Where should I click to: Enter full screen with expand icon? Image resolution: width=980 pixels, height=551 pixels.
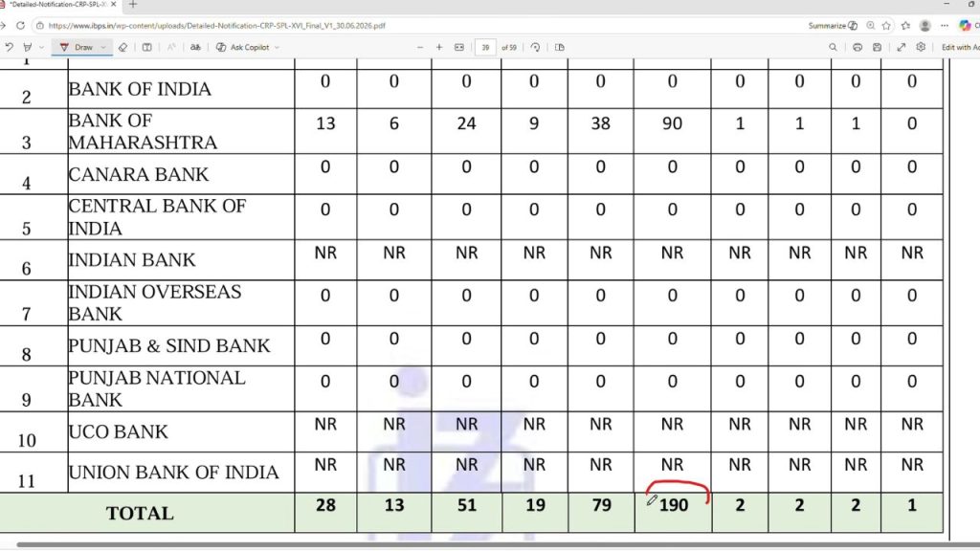coord(902,48)
